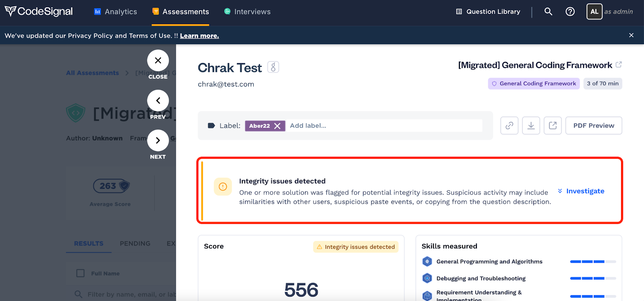Click the search magnifier icon in header
The image size is (644, 301).
[548, 12]
